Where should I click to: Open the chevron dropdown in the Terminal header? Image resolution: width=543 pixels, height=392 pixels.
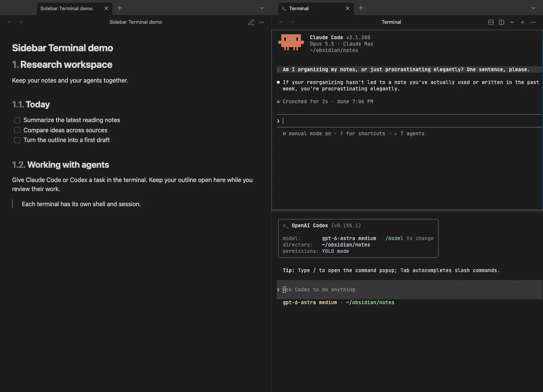pos(512,22)
